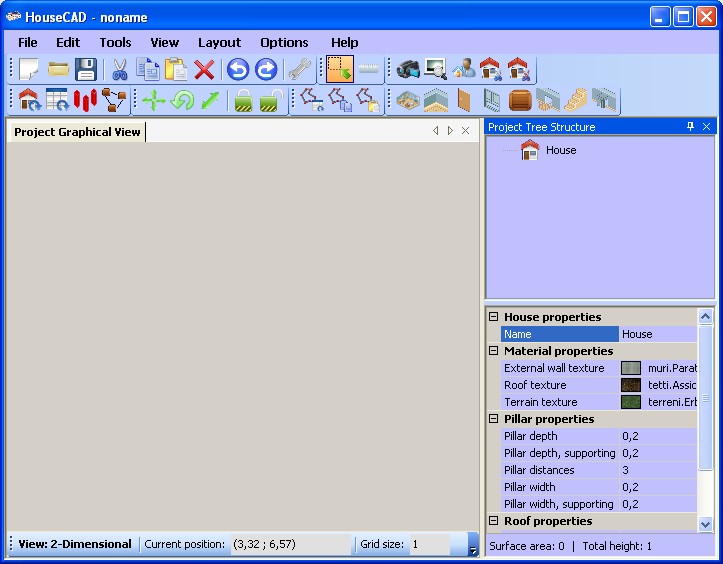The image size is (723, 564).
Task: Open a project with the folder icon
Action: (59, 69)
